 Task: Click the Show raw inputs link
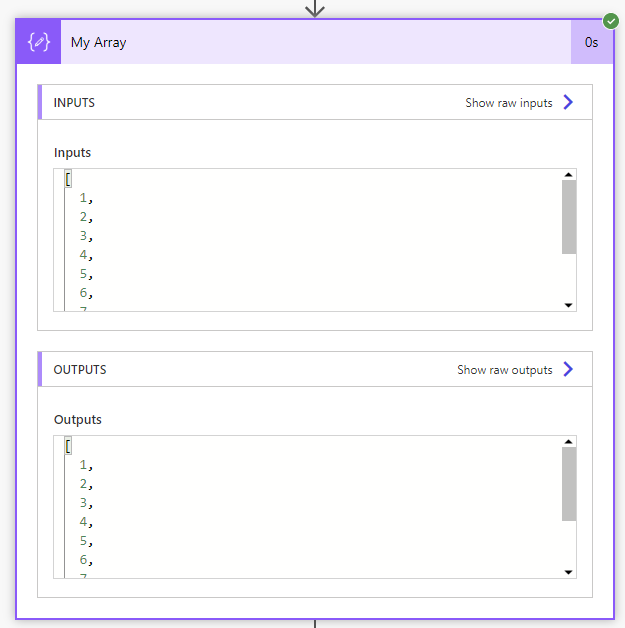click(x=508, y=103)
